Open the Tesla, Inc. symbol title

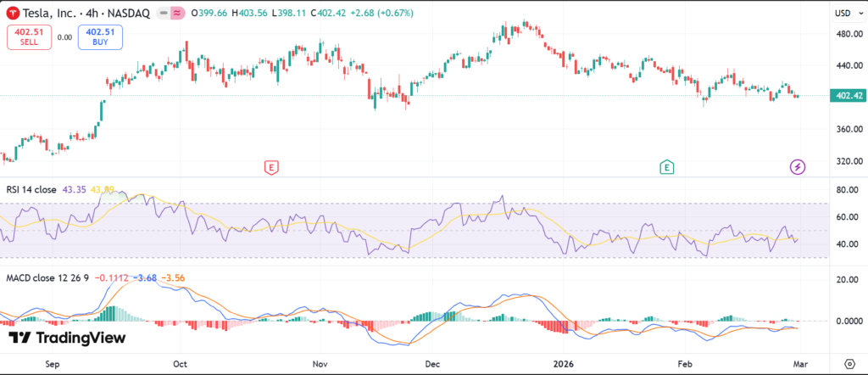pyautogui.click(x=86, y=13)
